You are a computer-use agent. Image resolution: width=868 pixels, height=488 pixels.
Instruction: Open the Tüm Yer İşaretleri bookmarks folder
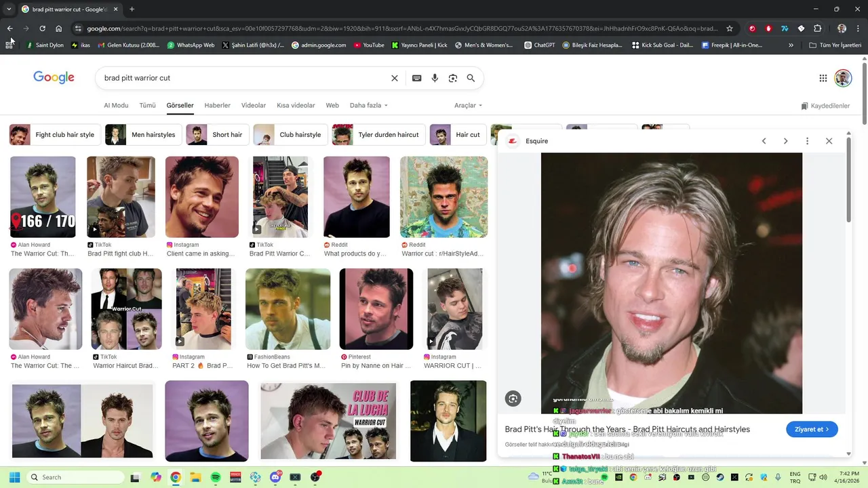click(835, 45)
